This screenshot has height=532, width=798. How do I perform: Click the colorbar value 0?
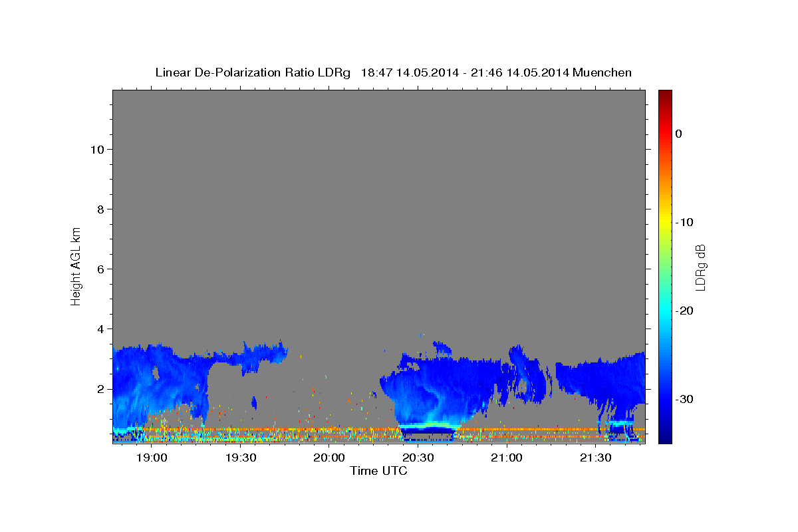[679, 134]
